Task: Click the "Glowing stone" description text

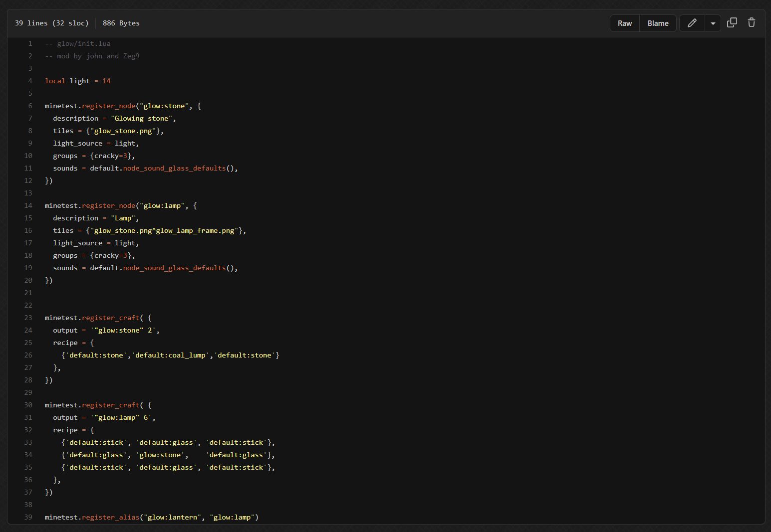Action: pyautogui.click(x=142, y=118)
